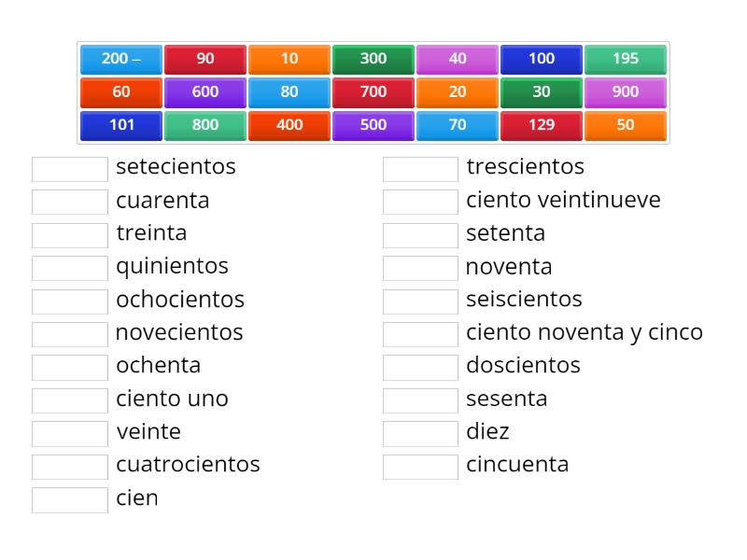This screenshot has width=747, height=560.
Task: Choose the dark blue 100 tile
Action: tap(541, 59)
